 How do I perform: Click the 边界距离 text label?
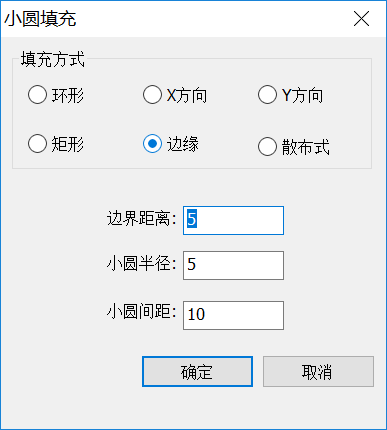(x=141, y=219)
